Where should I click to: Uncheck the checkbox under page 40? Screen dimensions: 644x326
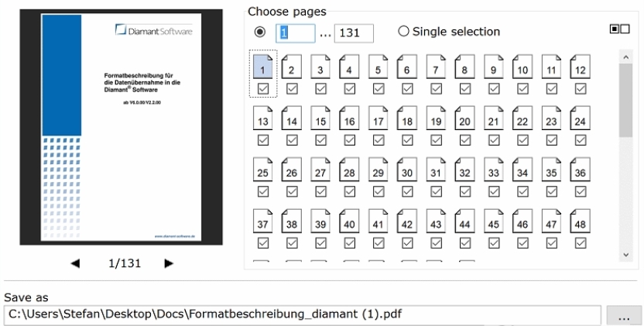350,243
